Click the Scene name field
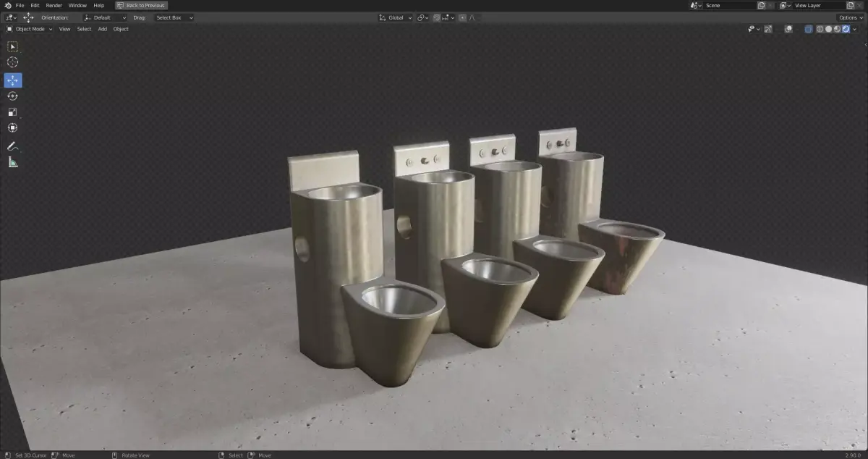868x459 pixels. 729,5
